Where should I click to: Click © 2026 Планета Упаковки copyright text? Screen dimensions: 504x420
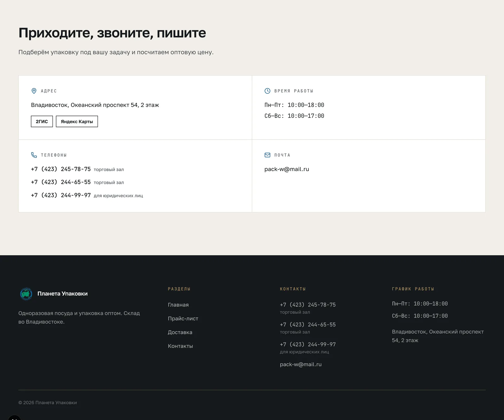[48, 403]
